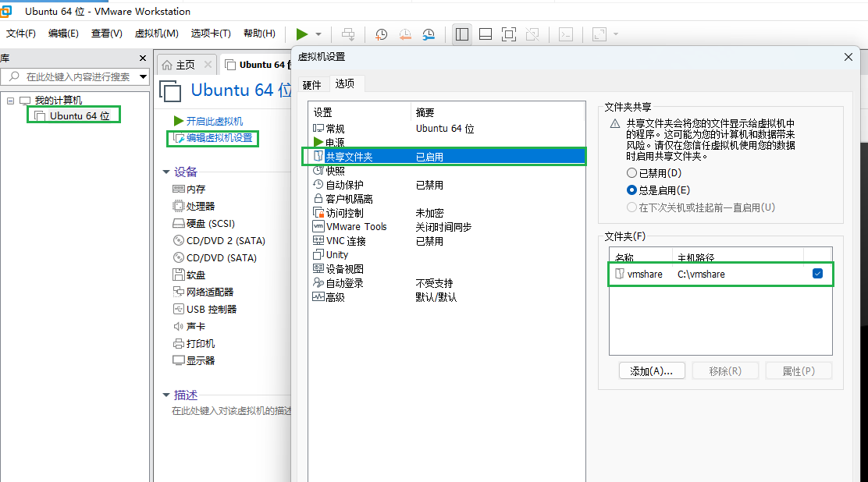The width and height of the screenshot is (868, 482).
Task: Open the power options dropdown arrow
Action: (x=318, y=34)
